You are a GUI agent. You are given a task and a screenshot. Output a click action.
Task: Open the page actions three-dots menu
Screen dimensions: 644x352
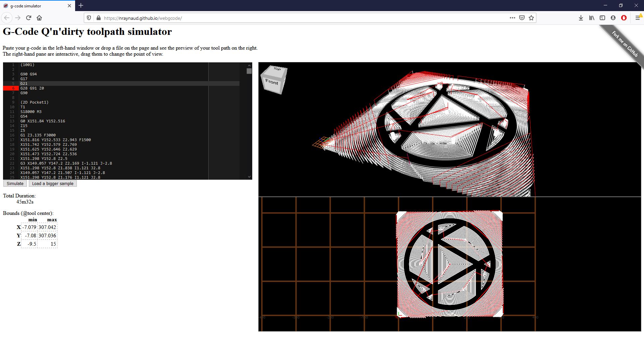(x=512, y=18)
